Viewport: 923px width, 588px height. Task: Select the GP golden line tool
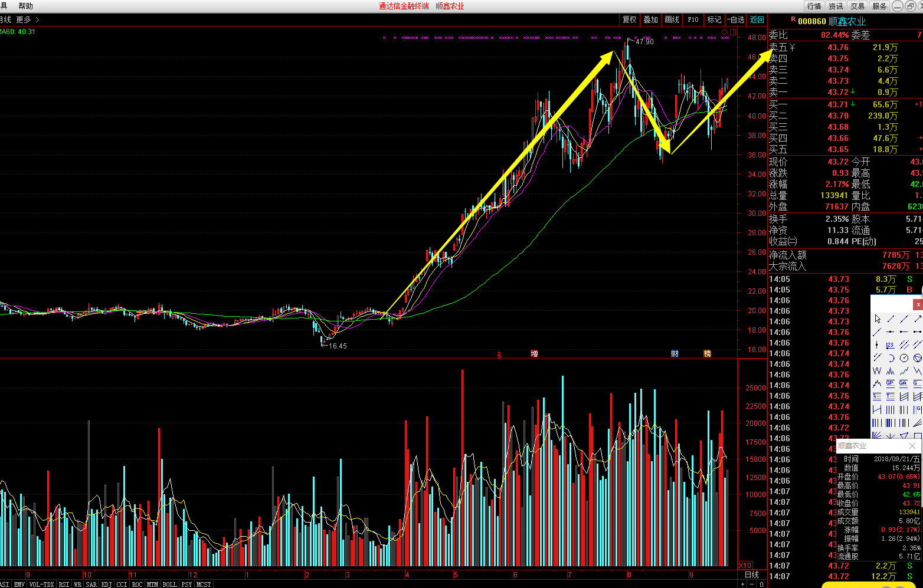pyautogui.click(x=891, y=383)
